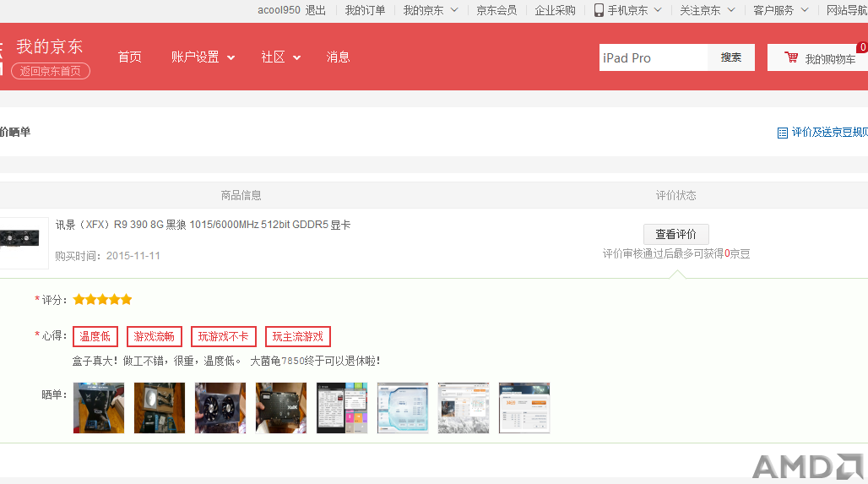Open 我的订单 link

365,10
